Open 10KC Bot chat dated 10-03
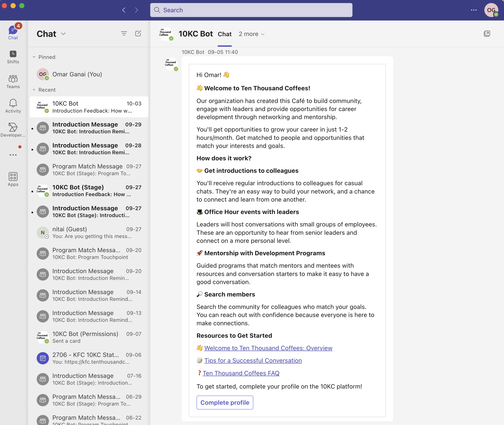This screenshot has width=504, height=425. point(89,107)
